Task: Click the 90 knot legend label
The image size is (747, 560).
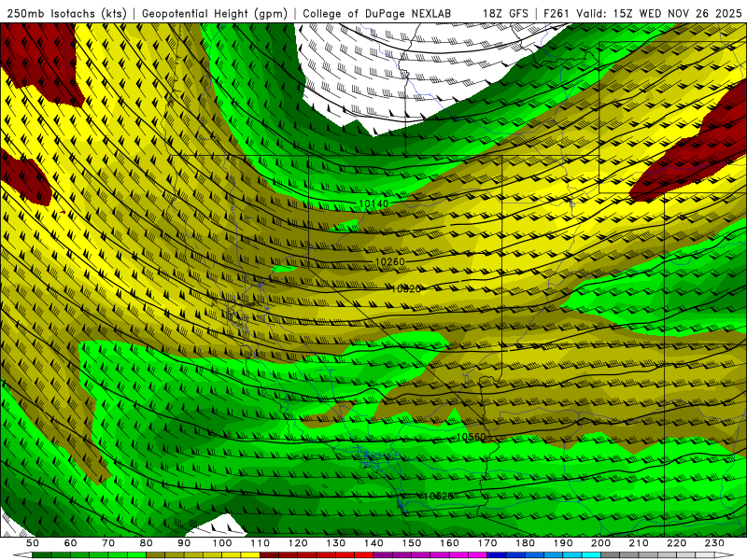Action: tap(184, 543)
